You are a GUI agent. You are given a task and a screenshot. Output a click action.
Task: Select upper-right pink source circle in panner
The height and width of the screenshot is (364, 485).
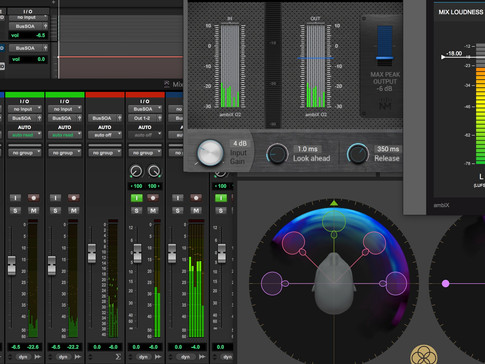pyautogui.click(x=374, y=243)
